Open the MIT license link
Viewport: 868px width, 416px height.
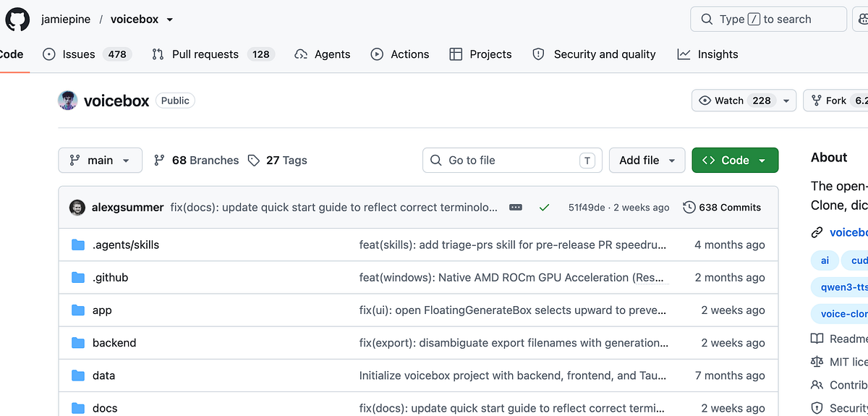840,362
